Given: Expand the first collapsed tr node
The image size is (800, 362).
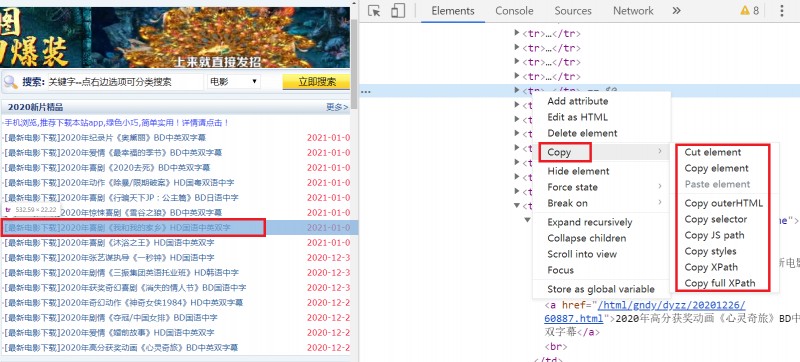Looking at the screenshot, I should pos(516,34).
